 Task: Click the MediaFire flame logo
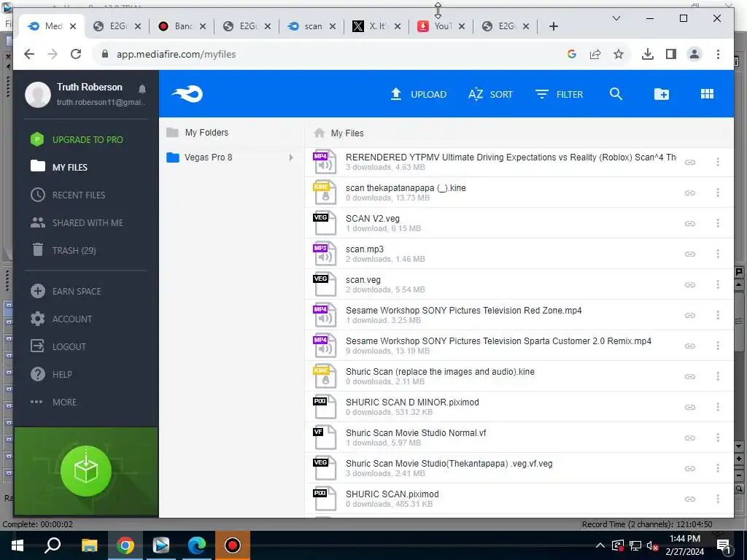click(187, 94)
